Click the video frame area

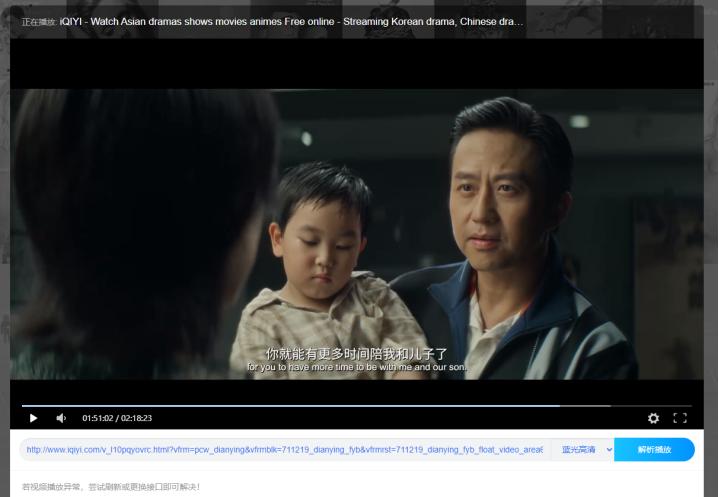point(357,234)
